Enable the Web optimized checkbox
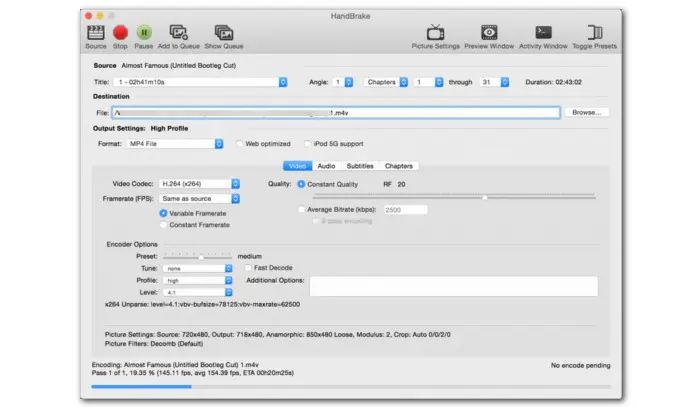Viewport: 700px width, 407px height. point(239,144)
